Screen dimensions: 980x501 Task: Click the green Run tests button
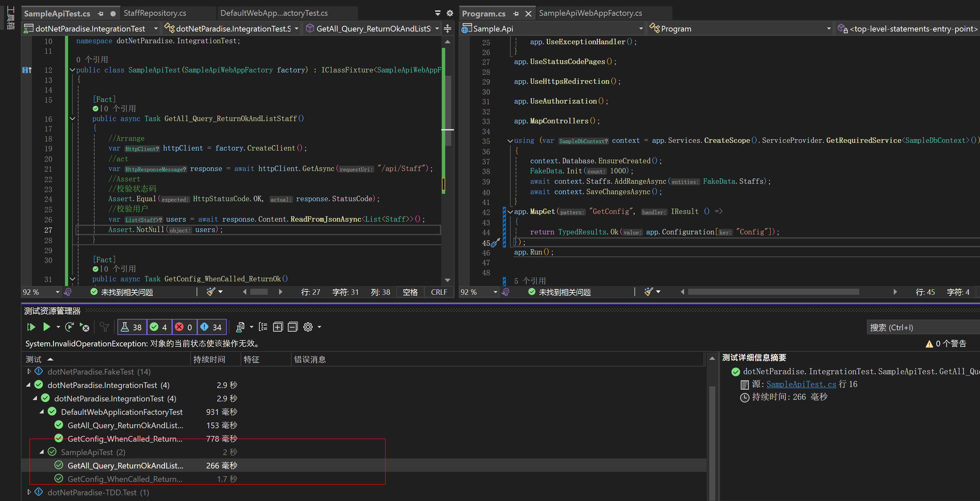point(46,327)
